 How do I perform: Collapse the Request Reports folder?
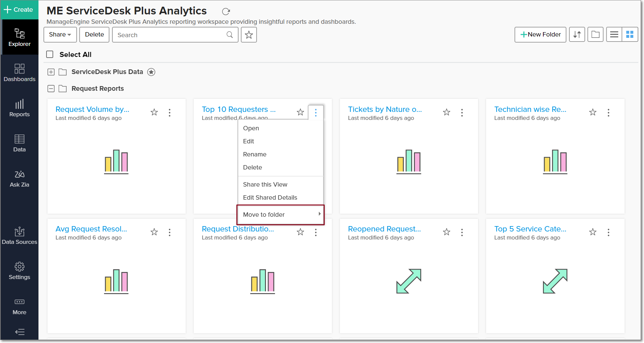(51, 89)
